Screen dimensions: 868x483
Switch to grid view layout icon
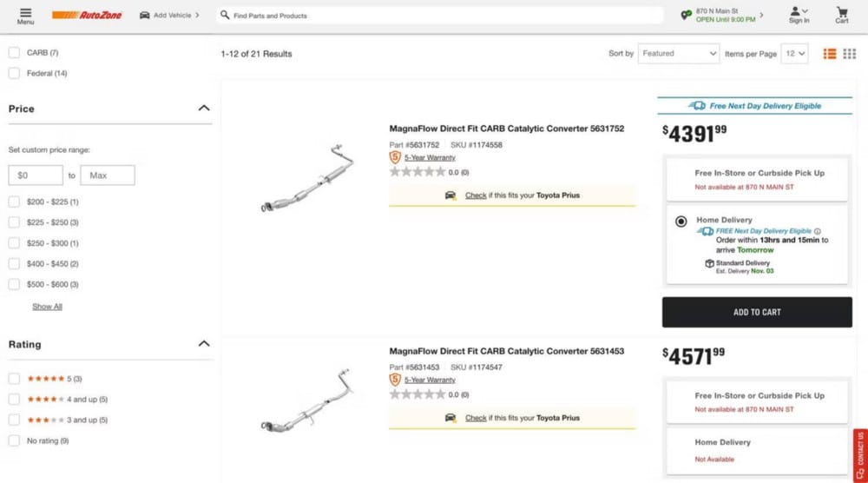[850, 54]
